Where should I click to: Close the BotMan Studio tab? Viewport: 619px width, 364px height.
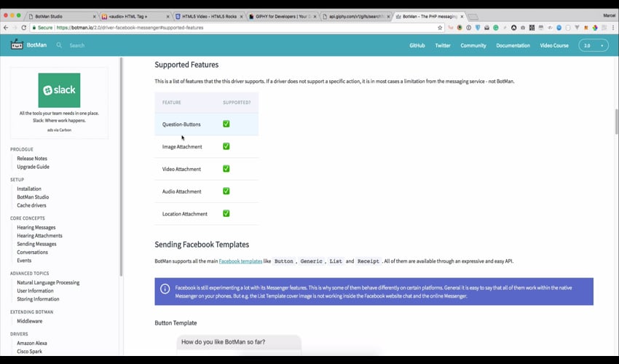click(x=95, y=17)
